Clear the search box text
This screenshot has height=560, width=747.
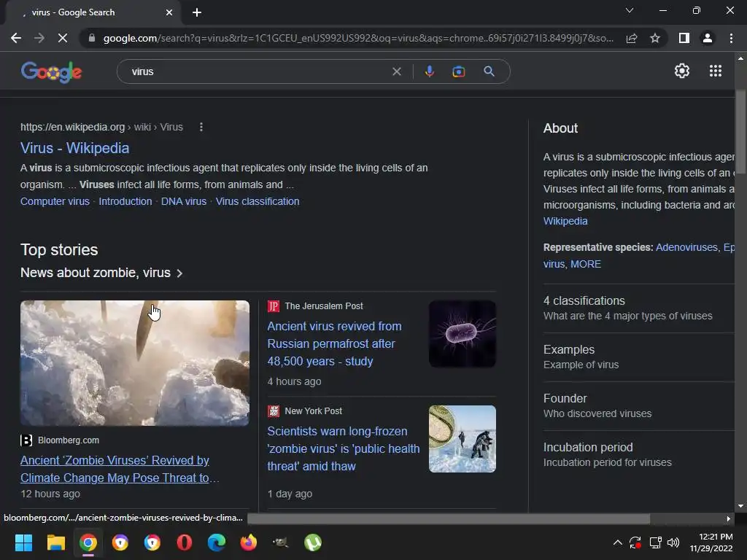pos(396,71)
